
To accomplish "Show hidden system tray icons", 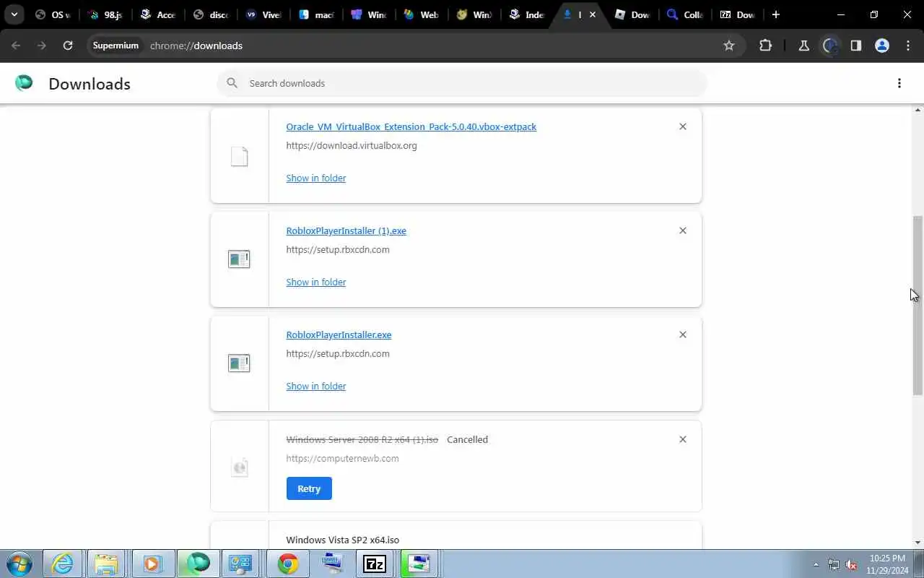I will [816, 564].
